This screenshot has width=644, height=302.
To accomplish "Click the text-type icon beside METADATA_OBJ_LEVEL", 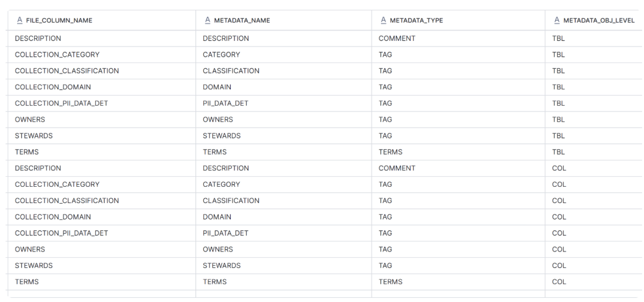I will tap(557, 20).
